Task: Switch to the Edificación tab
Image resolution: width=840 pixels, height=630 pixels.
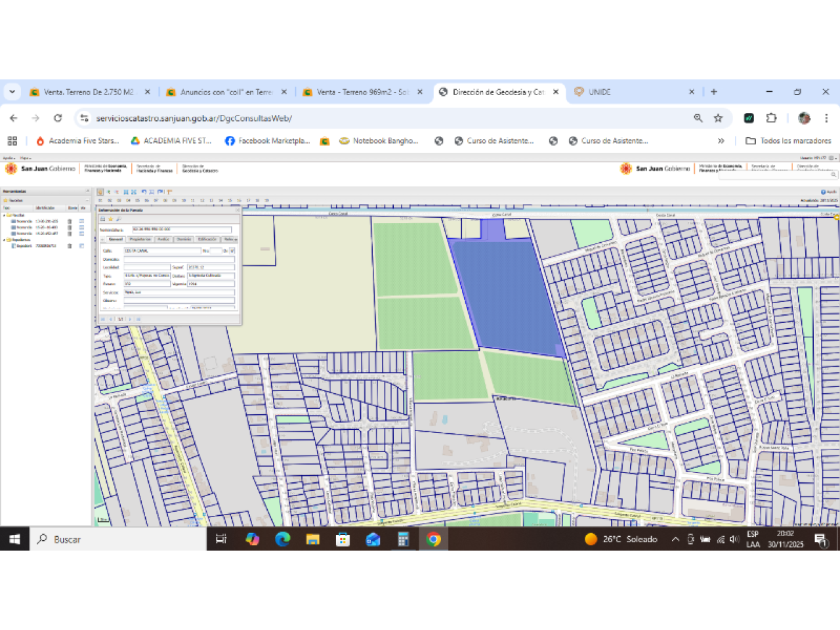Action: coord(207,240)
